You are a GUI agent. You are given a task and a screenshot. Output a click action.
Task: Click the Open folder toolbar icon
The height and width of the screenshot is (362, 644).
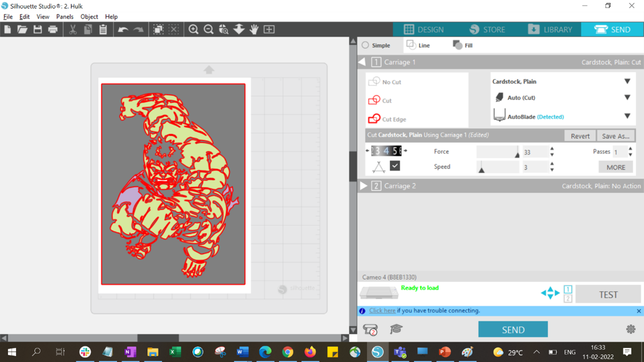(x=22, y=29)
